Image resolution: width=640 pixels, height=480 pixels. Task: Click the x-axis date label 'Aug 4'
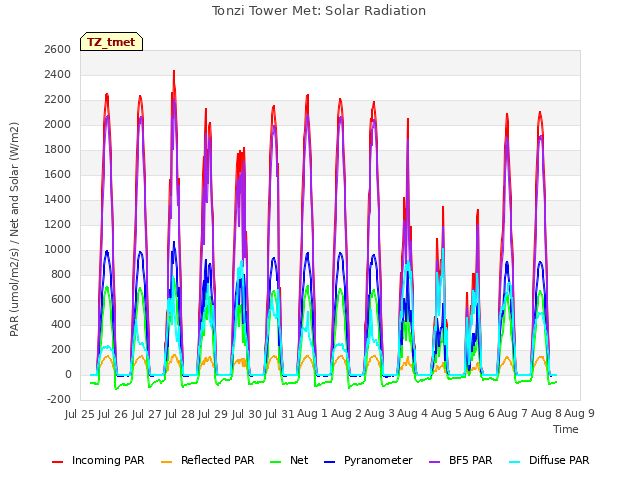click(413, 414)
